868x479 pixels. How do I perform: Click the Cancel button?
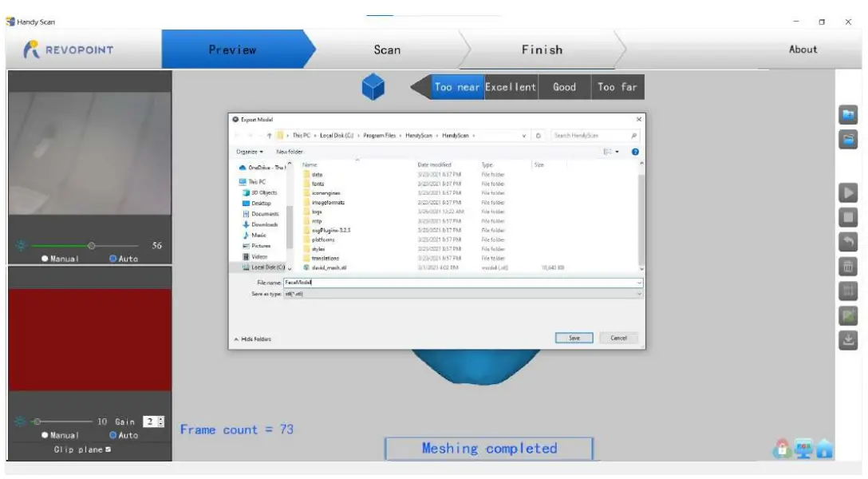[x=618, y=338]
